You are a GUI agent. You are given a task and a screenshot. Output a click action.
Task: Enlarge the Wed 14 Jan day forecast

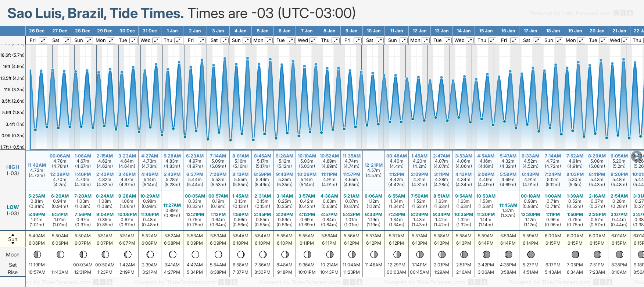coord(469,40)
